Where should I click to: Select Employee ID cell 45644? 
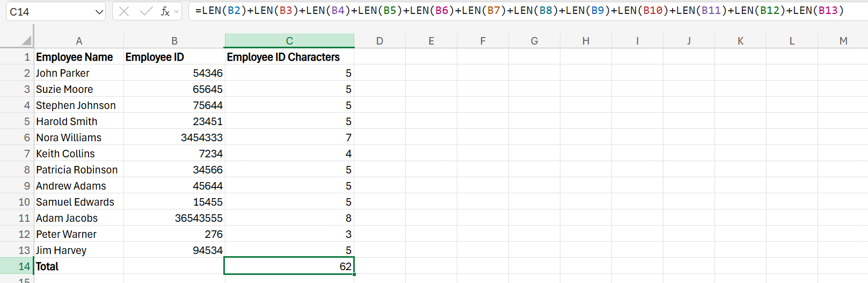(x=174, y=186)
